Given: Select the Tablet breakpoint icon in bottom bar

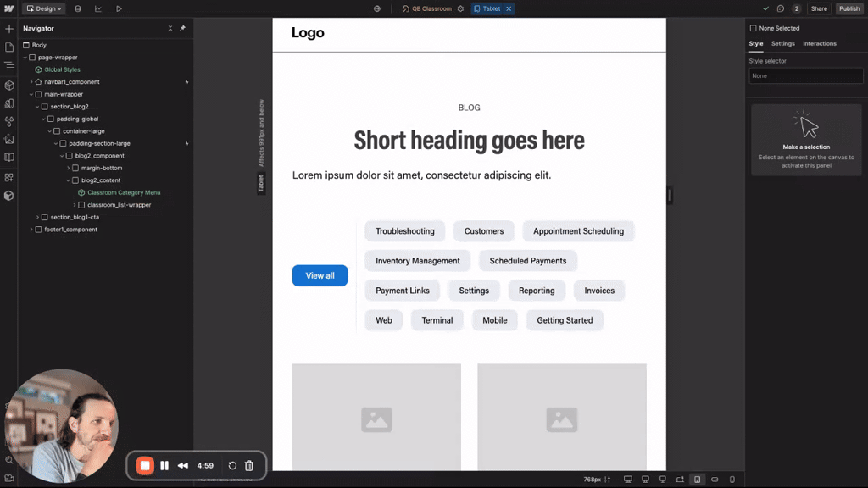Looking at the screenshot, I should pos(697,480).
